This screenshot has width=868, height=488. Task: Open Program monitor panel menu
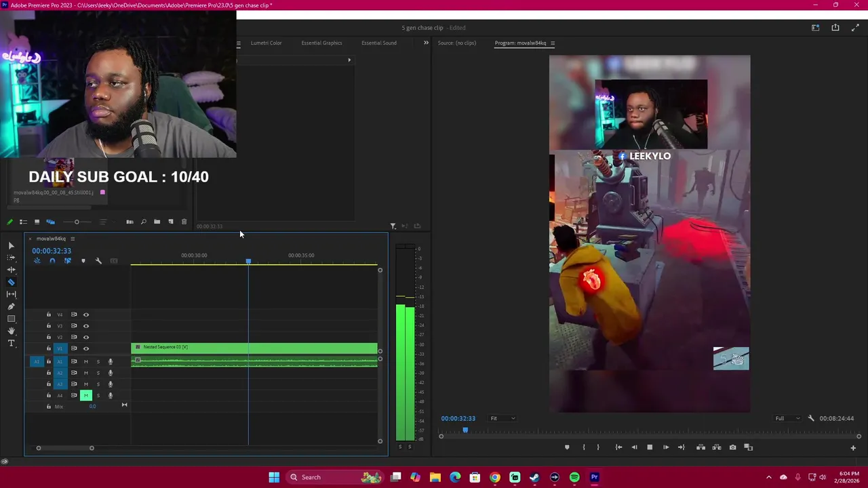(x=553, y=43)
